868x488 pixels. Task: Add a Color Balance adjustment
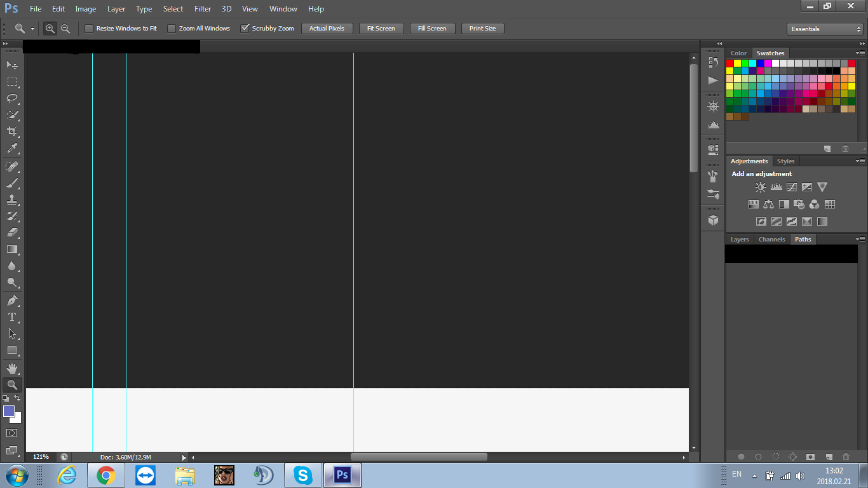[769, 205]
